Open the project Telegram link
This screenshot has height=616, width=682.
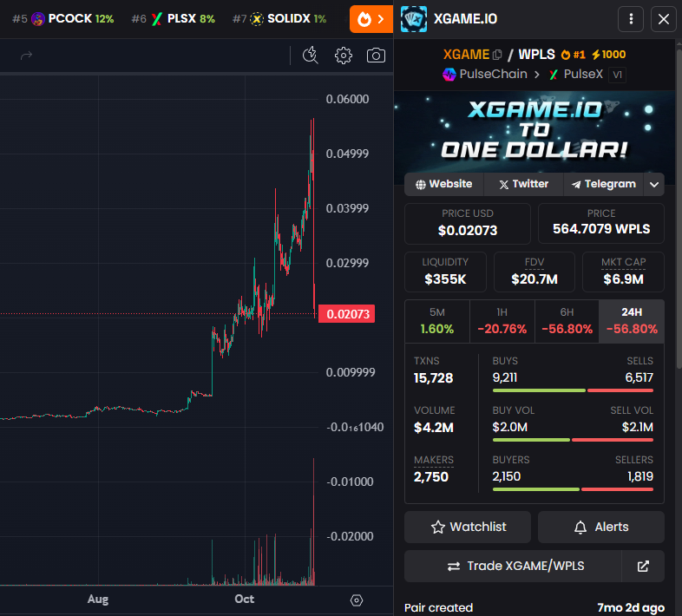[x=604, y=184]
